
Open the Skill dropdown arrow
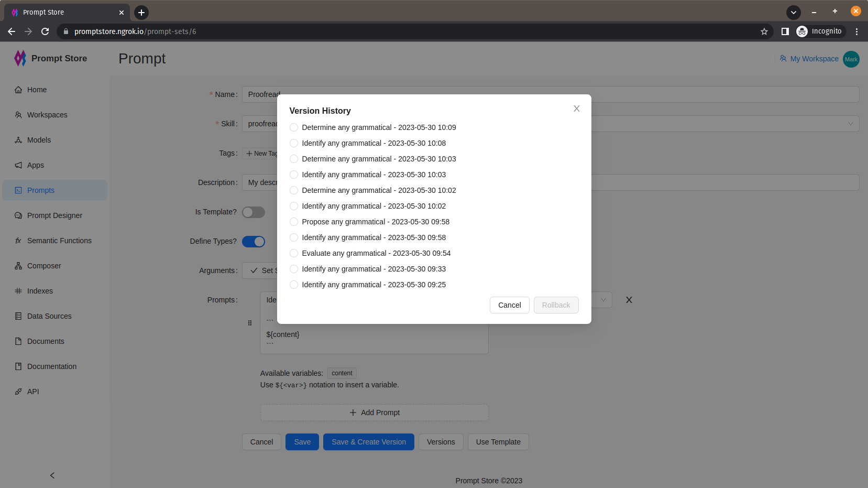coord(850,124)
